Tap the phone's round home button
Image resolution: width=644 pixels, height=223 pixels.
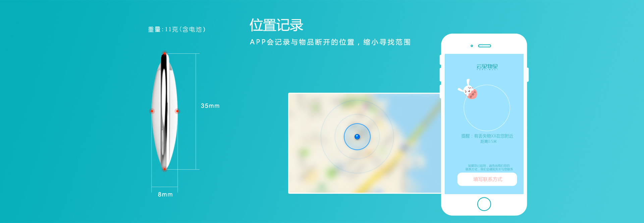[x=484, y=204]
